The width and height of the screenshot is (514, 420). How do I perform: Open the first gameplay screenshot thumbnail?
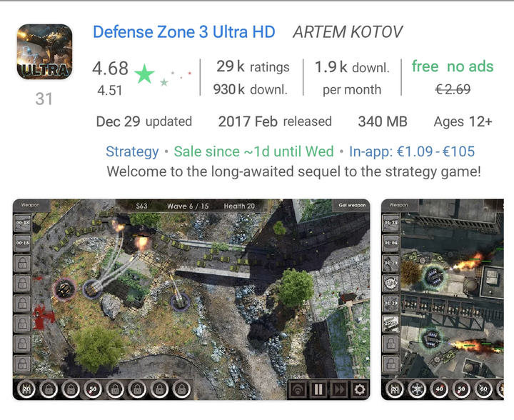[191, 300]
